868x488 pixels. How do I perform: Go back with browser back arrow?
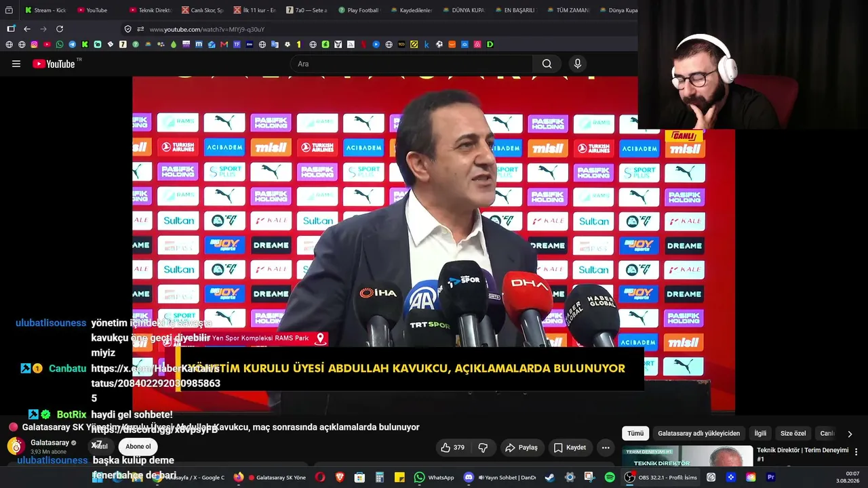tap(27, 29)
